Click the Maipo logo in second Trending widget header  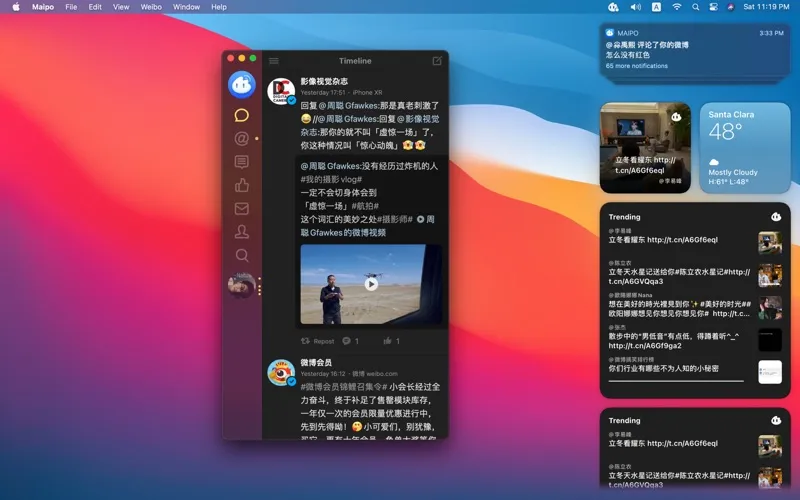[776, 420]
